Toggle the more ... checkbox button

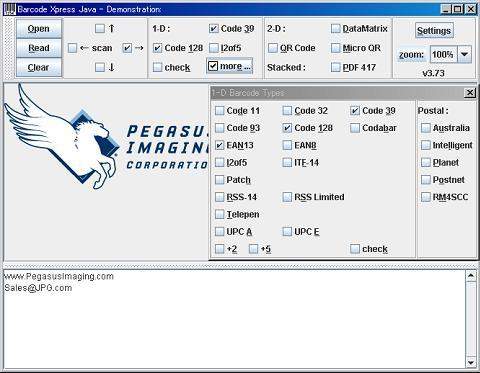(x=229, y=66)
